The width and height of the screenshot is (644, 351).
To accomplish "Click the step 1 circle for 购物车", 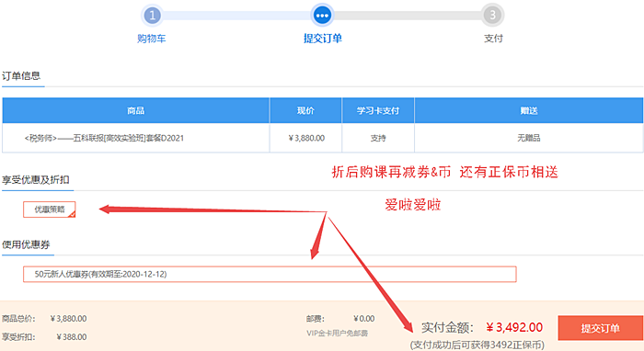I will [152, 16].
